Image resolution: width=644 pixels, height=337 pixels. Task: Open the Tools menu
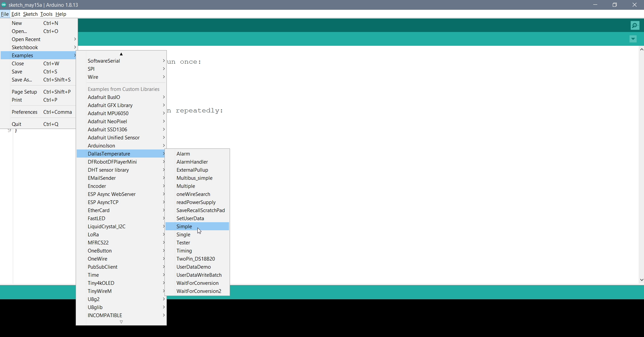click(x=46, y=14)
